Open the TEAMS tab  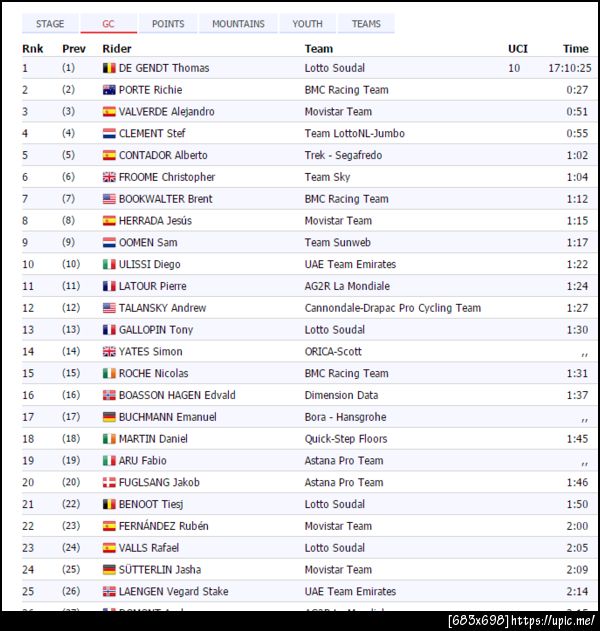(x=366, y=24)
